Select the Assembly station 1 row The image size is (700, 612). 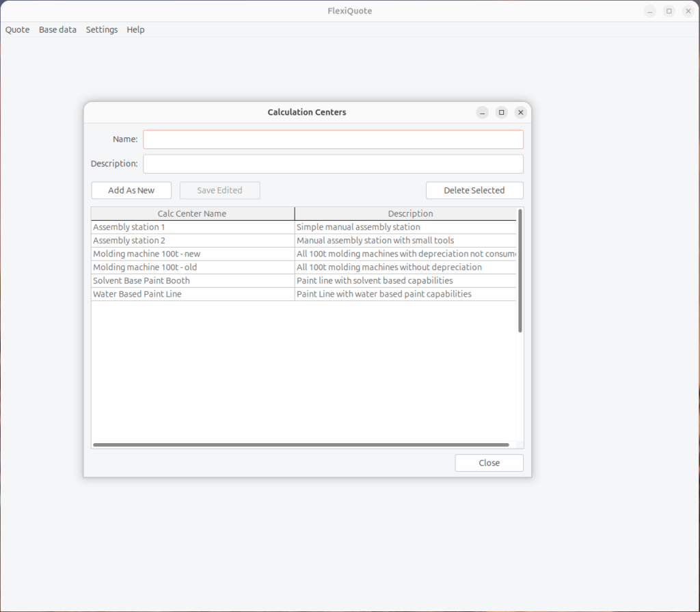point(192,227)
